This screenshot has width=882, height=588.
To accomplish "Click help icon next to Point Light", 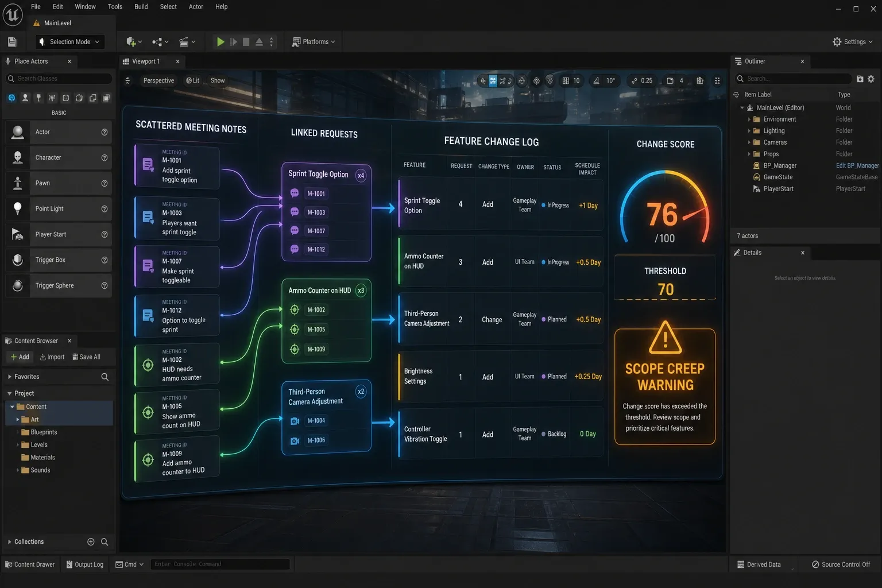I will (x=105, y=209).
